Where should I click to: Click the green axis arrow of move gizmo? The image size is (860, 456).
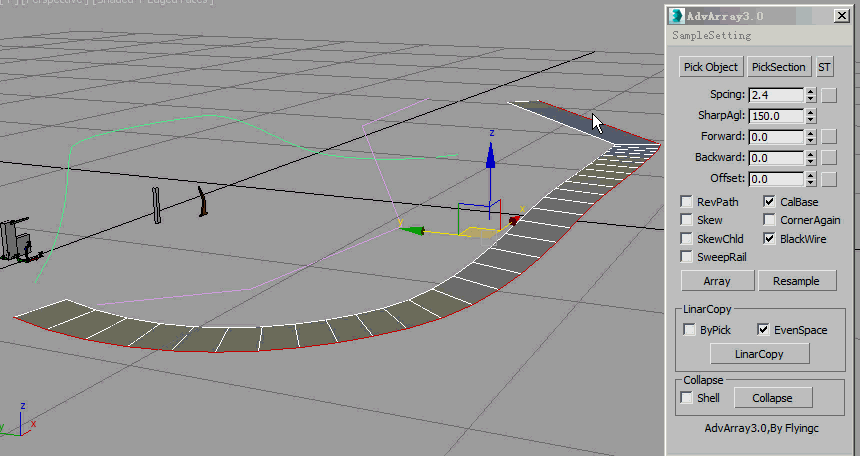click(411, 230)
